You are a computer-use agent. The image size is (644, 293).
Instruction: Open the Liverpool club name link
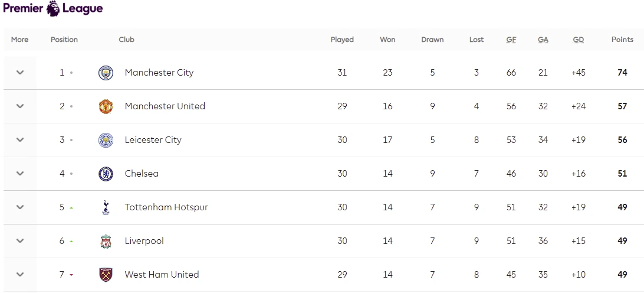[x=144, y=241]
